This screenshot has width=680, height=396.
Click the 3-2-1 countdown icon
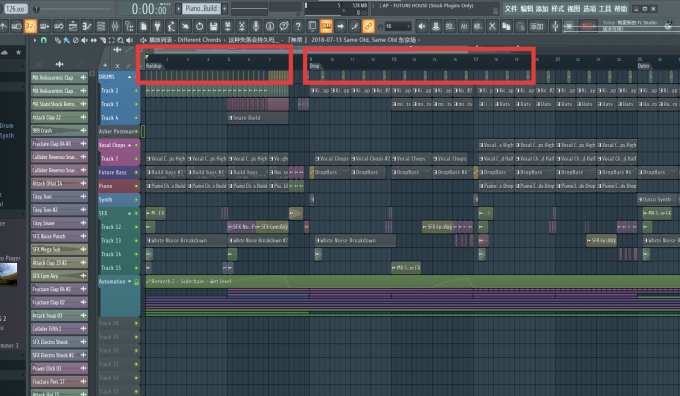point(30,26)
